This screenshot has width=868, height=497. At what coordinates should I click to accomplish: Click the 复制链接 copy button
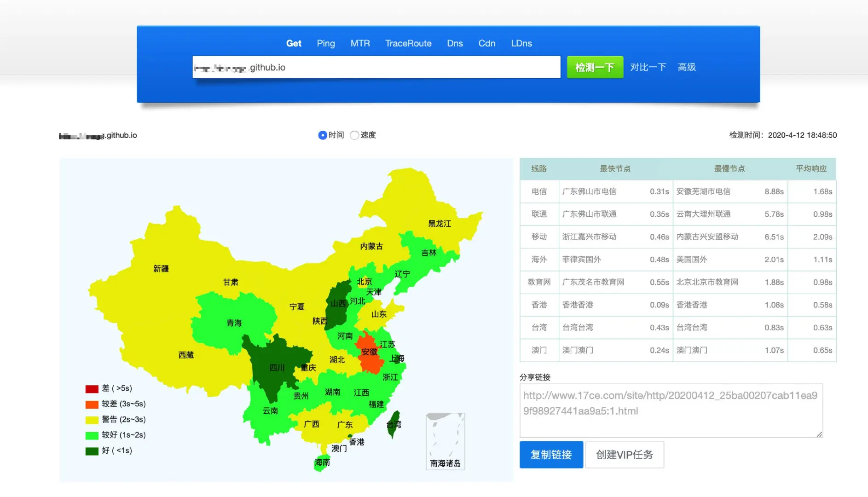551,455
